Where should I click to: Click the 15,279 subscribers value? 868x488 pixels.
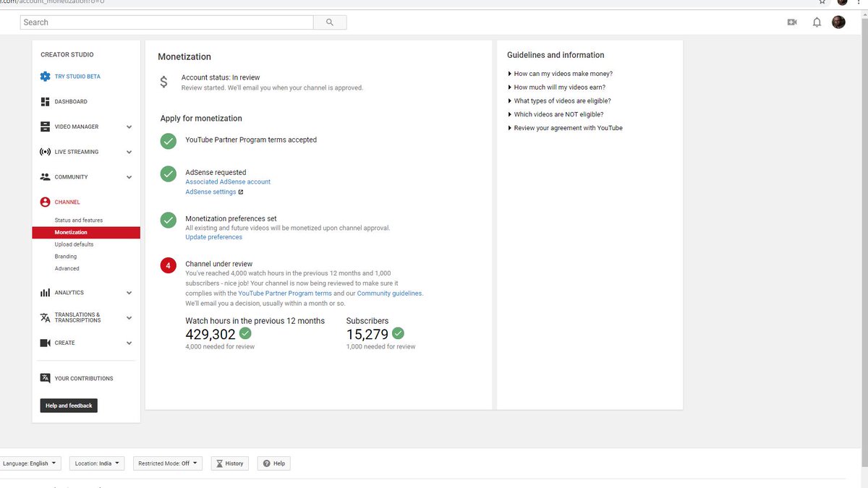(x=367, y=334)
